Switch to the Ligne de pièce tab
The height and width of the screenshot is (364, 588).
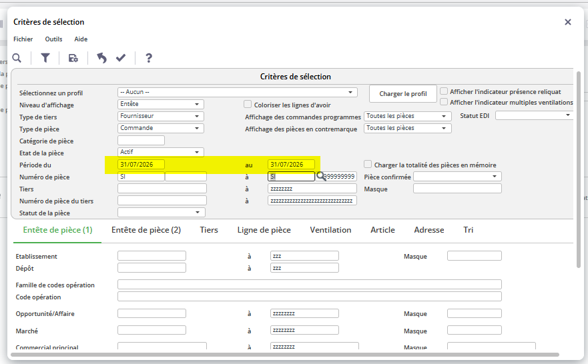coord(264,230)
